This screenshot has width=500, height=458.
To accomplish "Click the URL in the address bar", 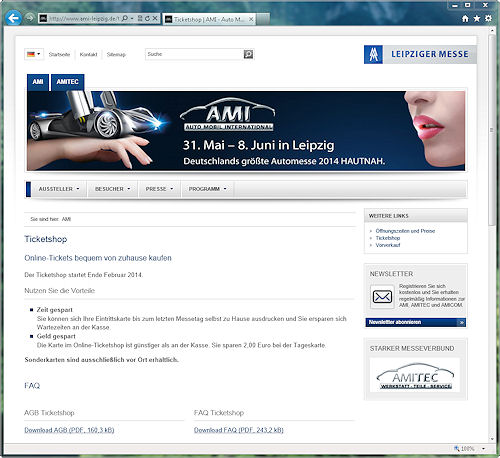I will (83, 19).
